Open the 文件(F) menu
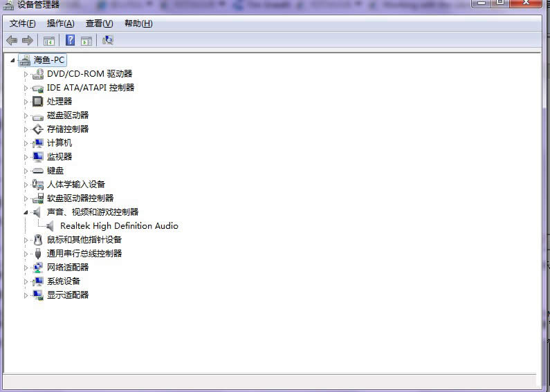The height and width of the screenshot is (392, 550). click(22, 24)
